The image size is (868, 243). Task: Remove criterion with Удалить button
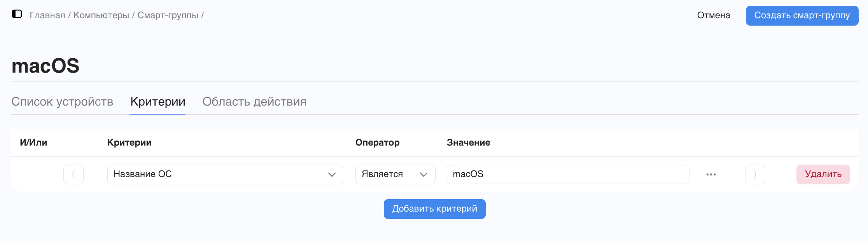tap(823, 174)
